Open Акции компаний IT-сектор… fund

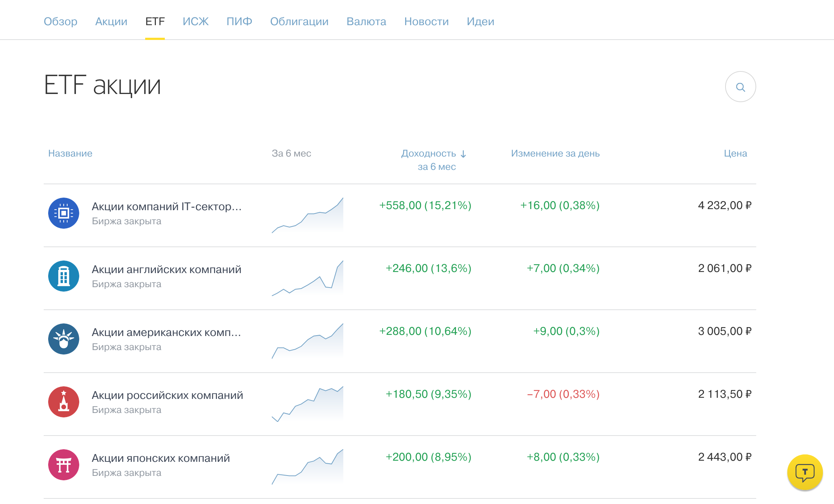[x=167, y=206]
